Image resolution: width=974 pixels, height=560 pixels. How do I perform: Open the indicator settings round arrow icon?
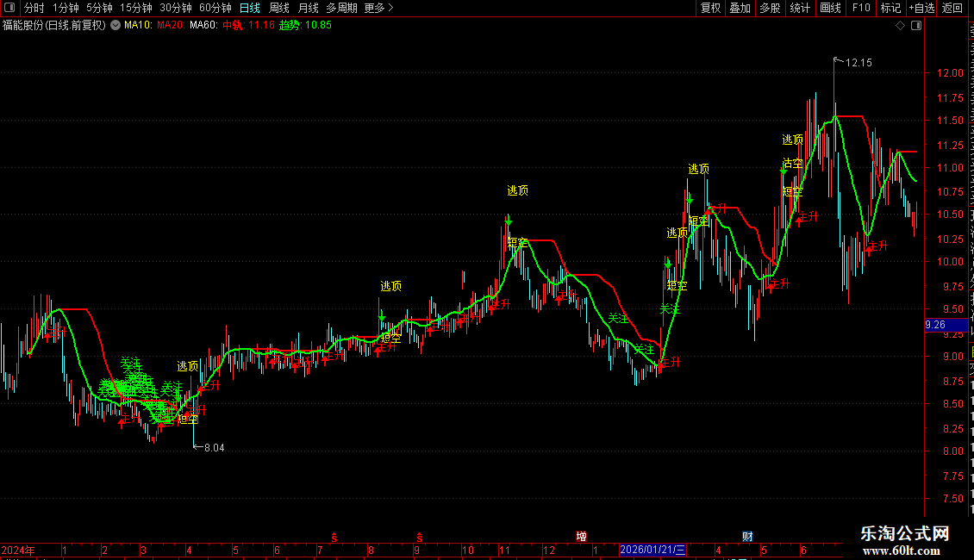[116, 26]
